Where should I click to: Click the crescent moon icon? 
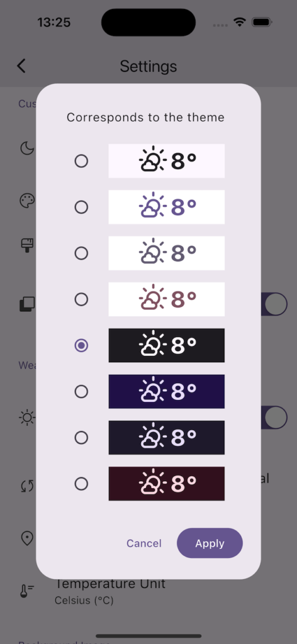[x=27, y=148]
